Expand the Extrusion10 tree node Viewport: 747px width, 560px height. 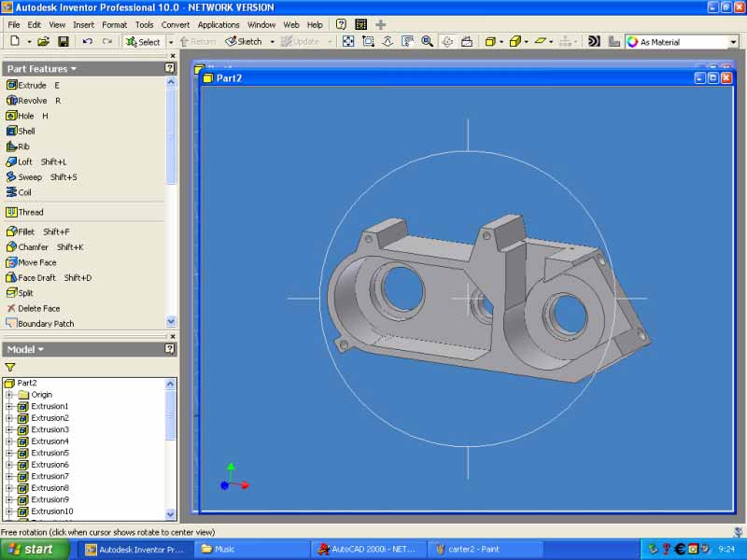click(9, 511)
